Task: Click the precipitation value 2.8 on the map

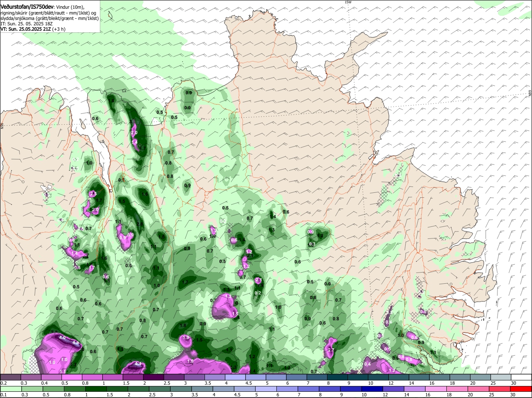Action: point(140,224)
